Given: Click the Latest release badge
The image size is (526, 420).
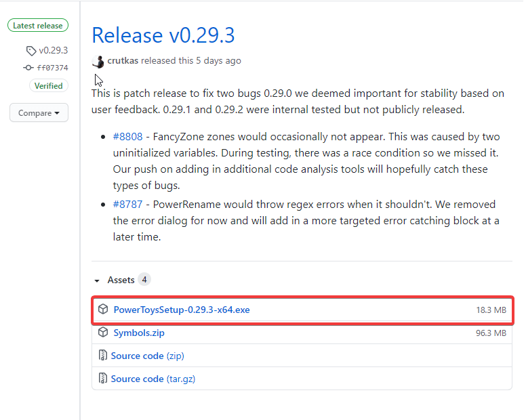Looking at the screenshot, I should pyautogui.click(x=38, y=26).
